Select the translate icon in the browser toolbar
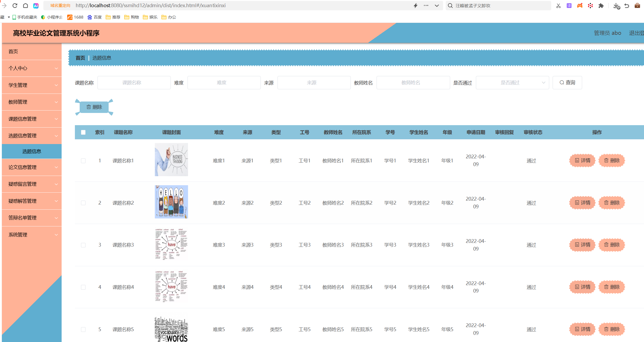 569,5
